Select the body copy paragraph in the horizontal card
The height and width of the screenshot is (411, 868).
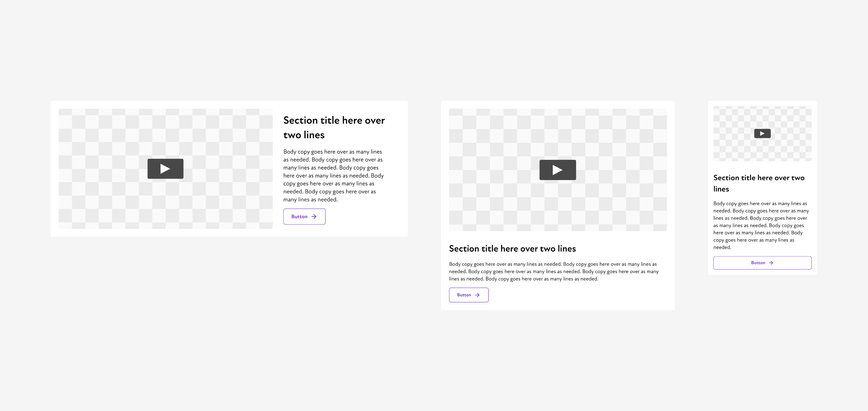coord(333,176)
